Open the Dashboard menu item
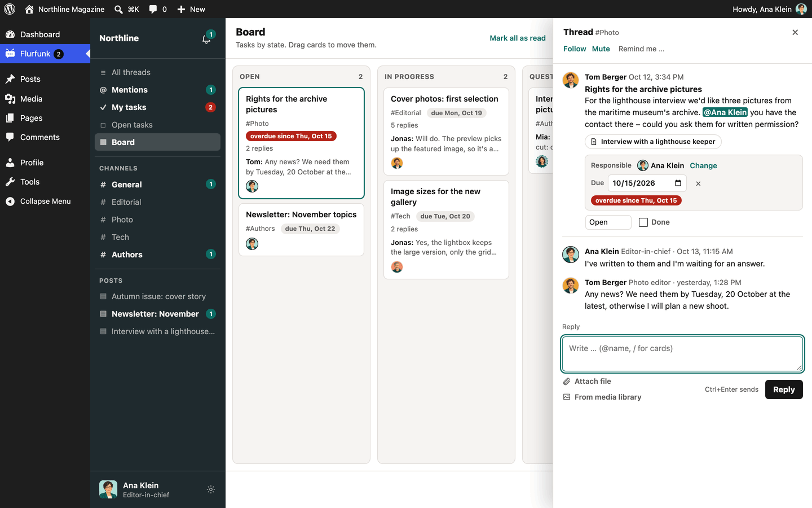Image resolution: width=812 pixels, height=508 pixels. 45,34
